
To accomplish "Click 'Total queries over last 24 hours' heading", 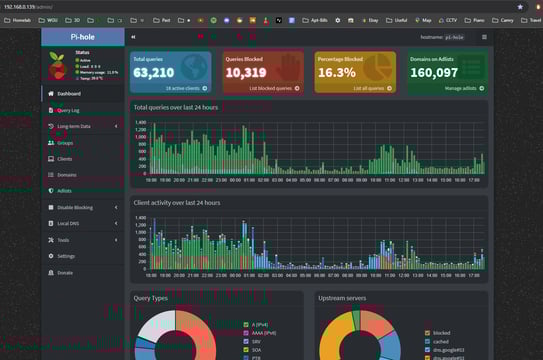I will (176, 108).
